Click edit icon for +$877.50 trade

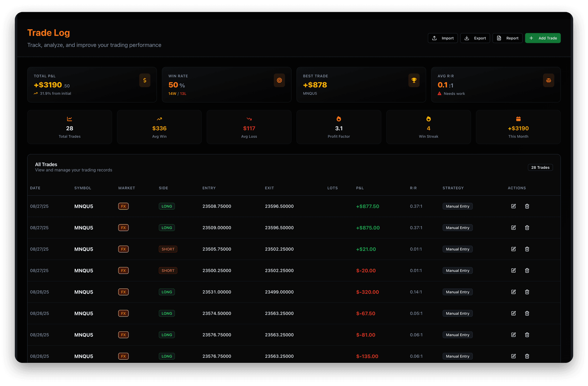click(x=513, y=206)
